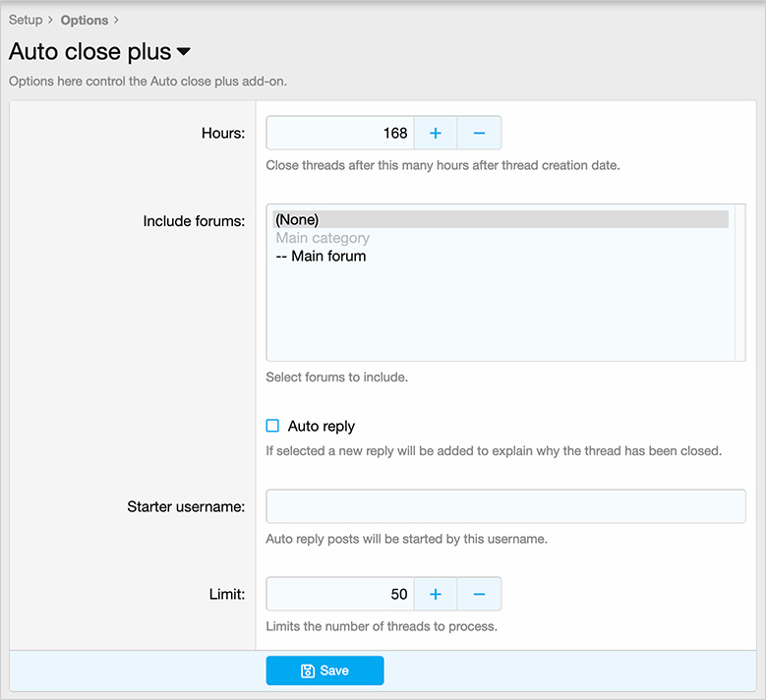Click the Main category list entry
766x700 pixels.
[501, 238]
